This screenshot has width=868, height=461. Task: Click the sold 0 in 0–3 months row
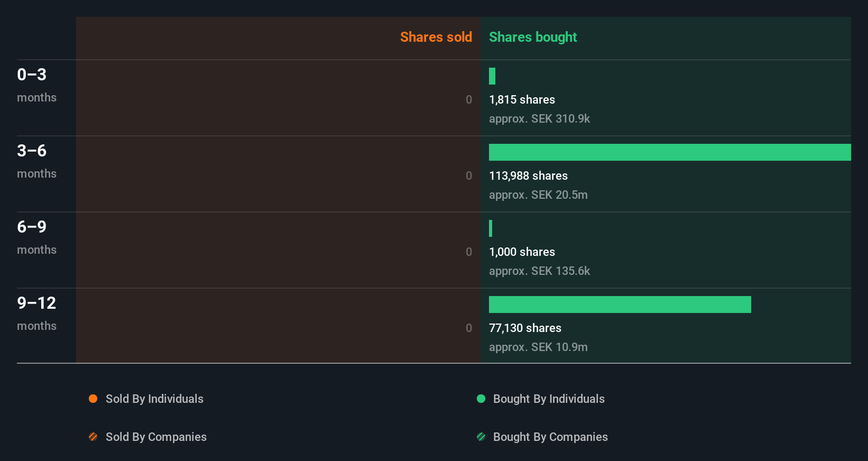click(469, 99)
